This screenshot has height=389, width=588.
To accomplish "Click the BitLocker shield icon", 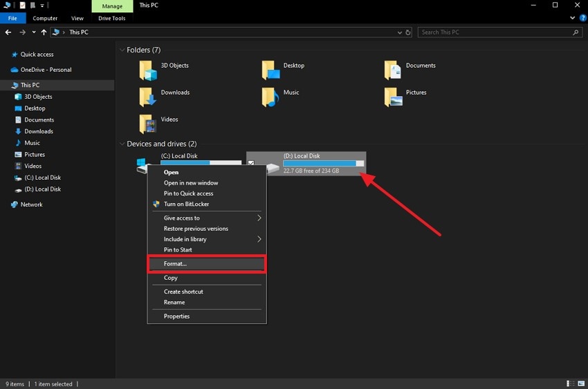I will (156, 204).
